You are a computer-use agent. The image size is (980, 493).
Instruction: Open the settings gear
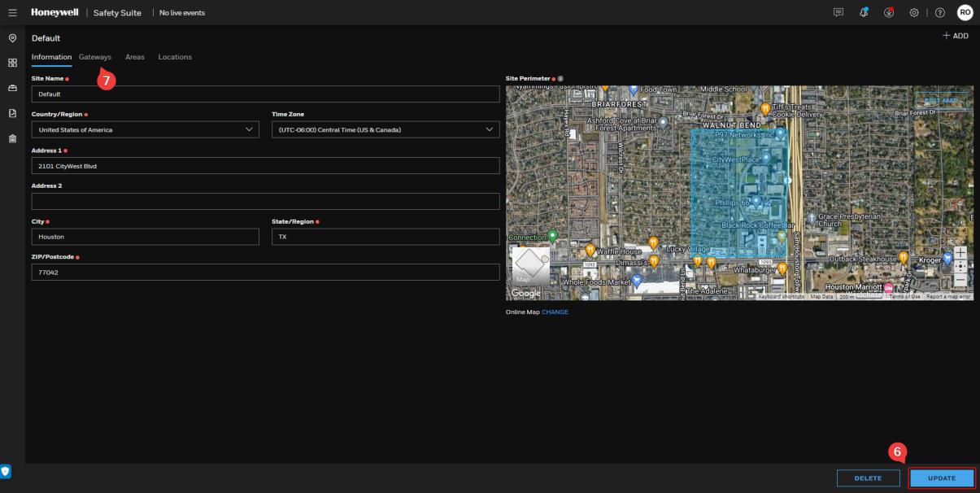click(914, 12)
